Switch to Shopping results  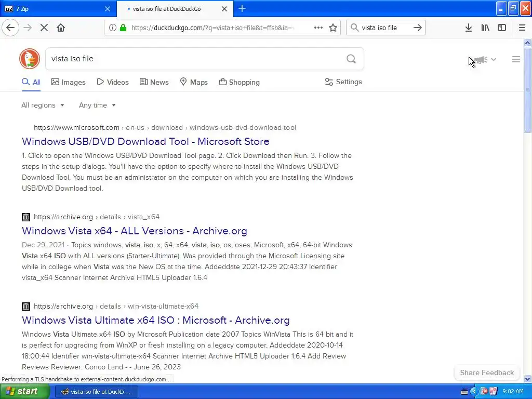click(239, 82)
